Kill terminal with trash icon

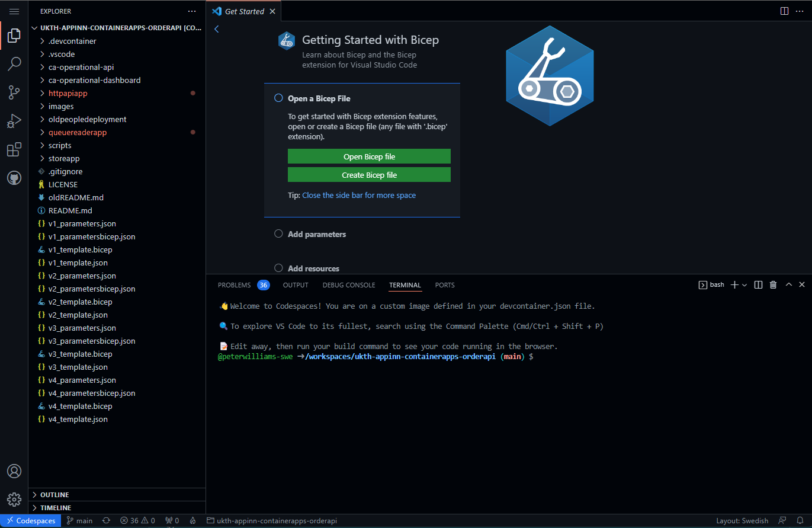coord(773,285)
